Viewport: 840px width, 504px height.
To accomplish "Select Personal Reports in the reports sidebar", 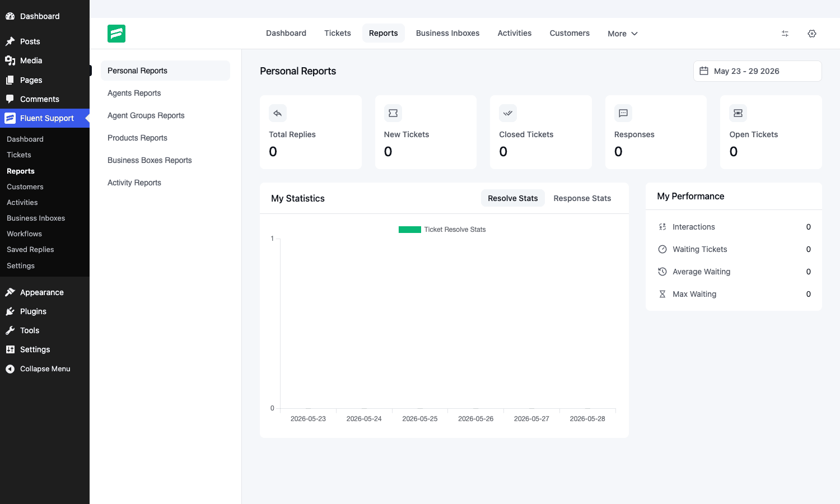I will [x=165, y=71].
